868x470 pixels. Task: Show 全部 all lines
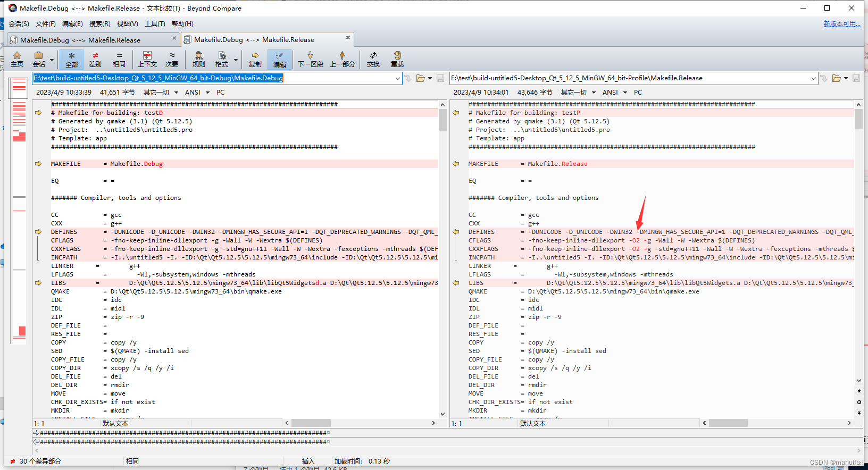pos(71,59)
